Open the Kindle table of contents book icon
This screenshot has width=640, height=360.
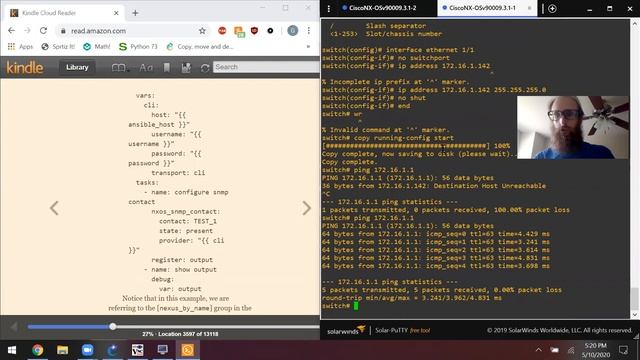coord(118,68)
